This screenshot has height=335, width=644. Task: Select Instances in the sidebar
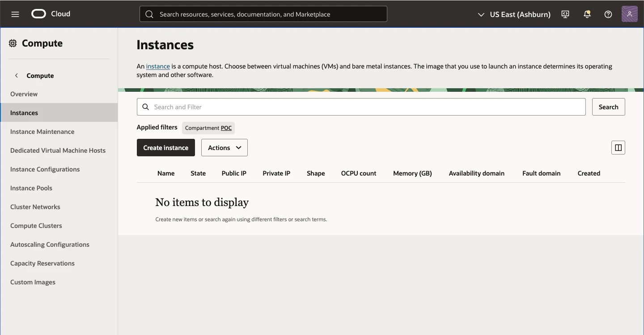59,113
